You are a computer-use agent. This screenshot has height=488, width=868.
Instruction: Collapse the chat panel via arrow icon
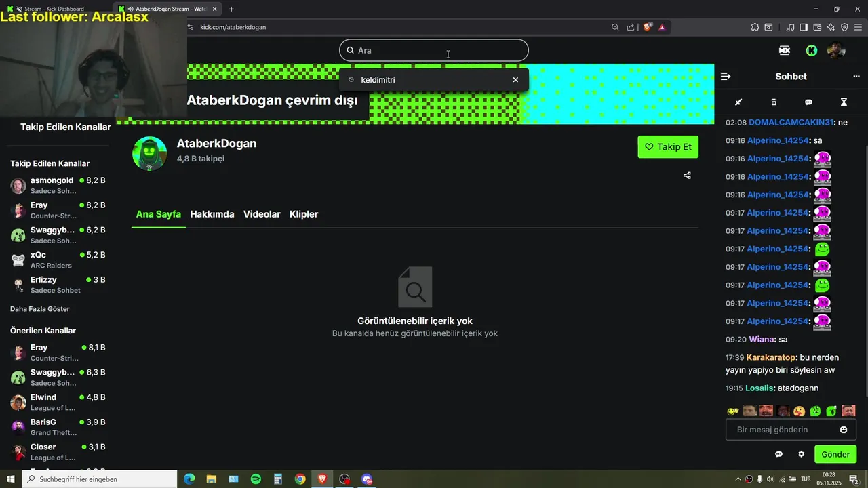coord(726,77)
